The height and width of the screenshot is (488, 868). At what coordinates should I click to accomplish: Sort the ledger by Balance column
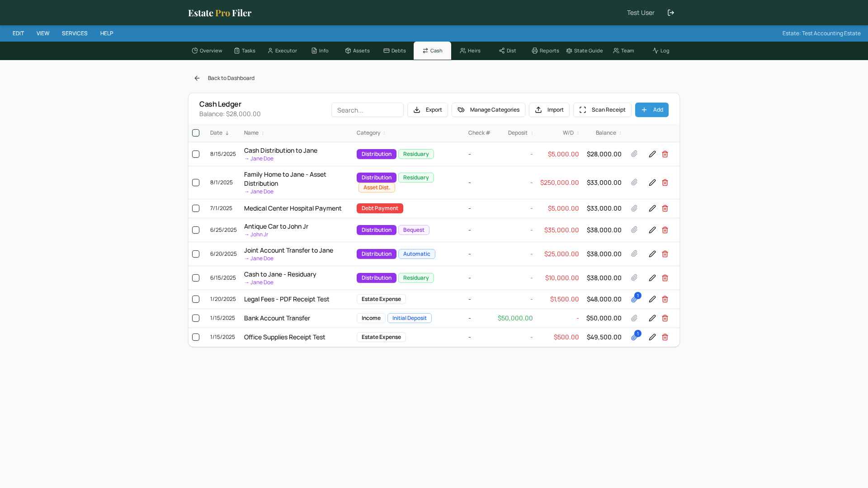coord(609,133)
